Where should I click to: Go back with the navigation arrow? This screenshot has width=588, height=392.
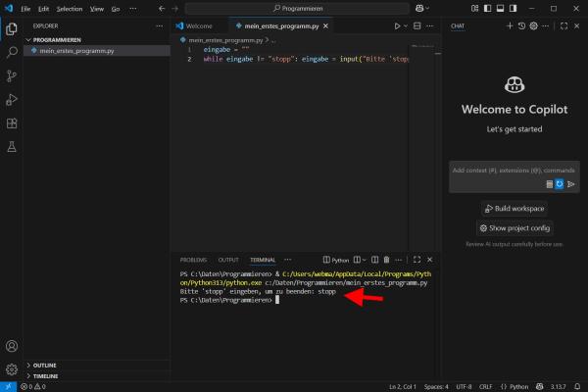(162, 8)
